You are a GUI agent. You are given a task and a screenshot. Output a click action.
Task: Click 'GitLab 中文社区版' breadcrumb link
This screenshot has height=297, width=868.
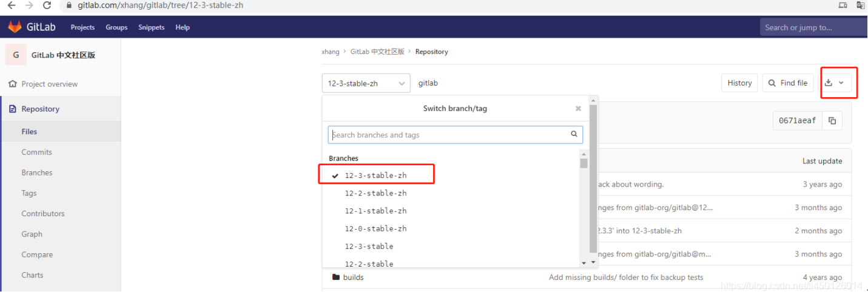click(377, 52)
